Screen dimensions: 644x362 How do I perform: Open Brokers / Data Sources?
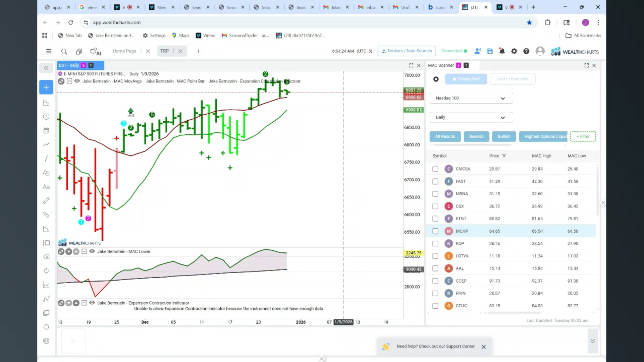407,51
